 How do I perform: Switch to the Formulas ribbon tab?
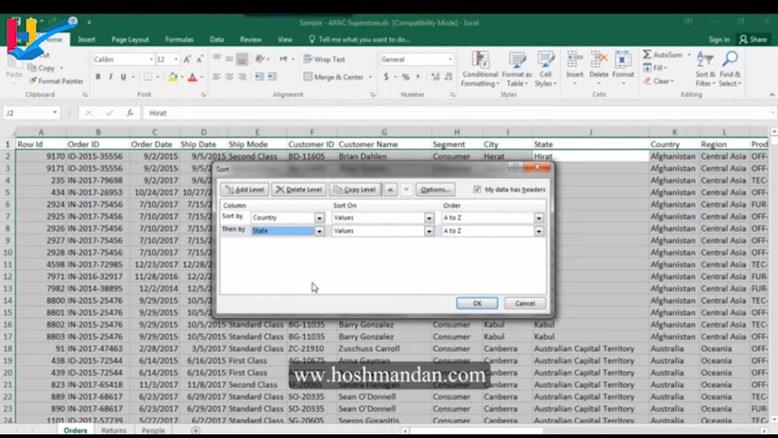[179, 40]
